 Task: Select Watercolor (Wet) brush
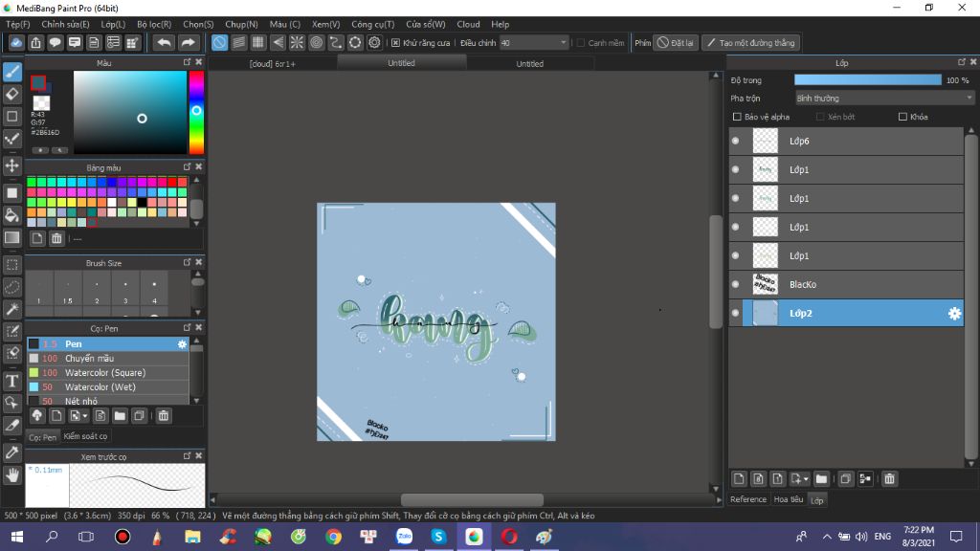point(107,387)
